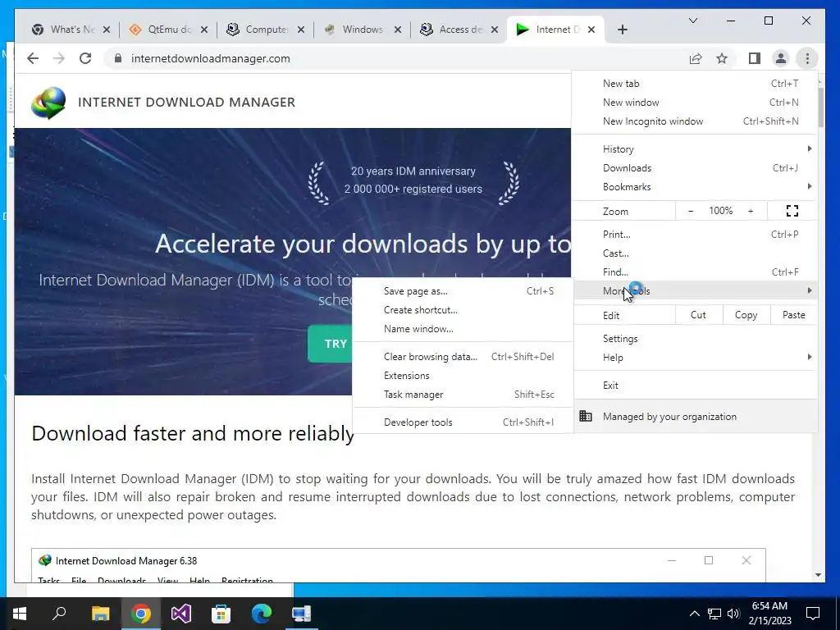Choose Exit from the menu
Screen dimensions: 840x630
(695, 386)
